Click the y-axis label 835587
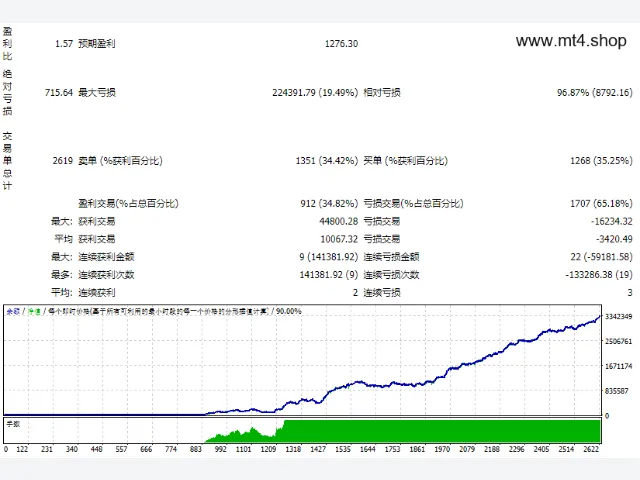640x480 pixels. tap(616, 391)
